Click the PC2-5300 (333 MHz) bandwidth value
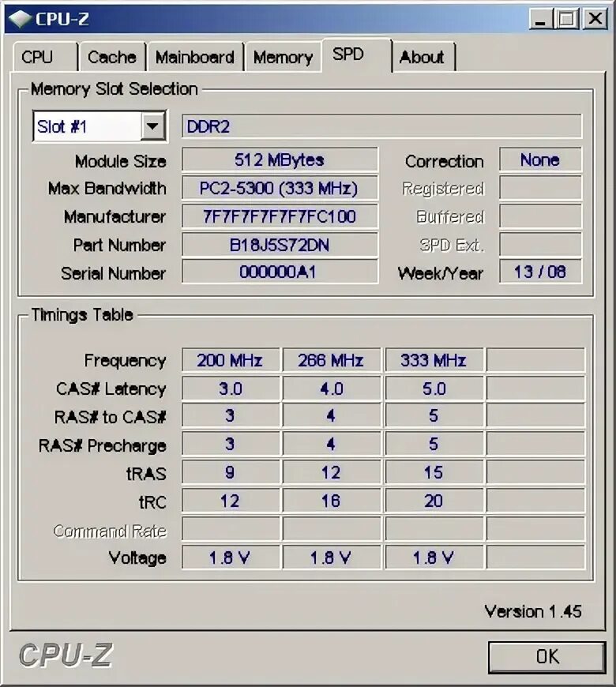The image size is (616, 687). coord(280,189)
